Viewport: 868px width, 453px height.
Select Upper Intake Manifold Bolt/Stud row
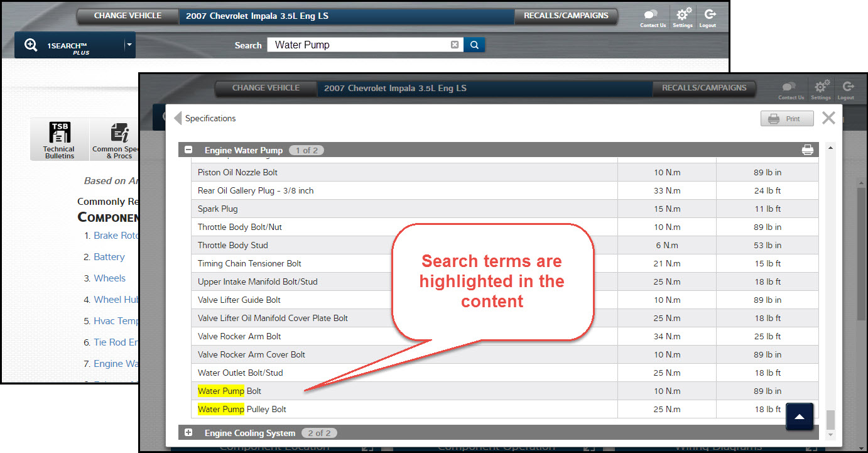pos(504,281)
